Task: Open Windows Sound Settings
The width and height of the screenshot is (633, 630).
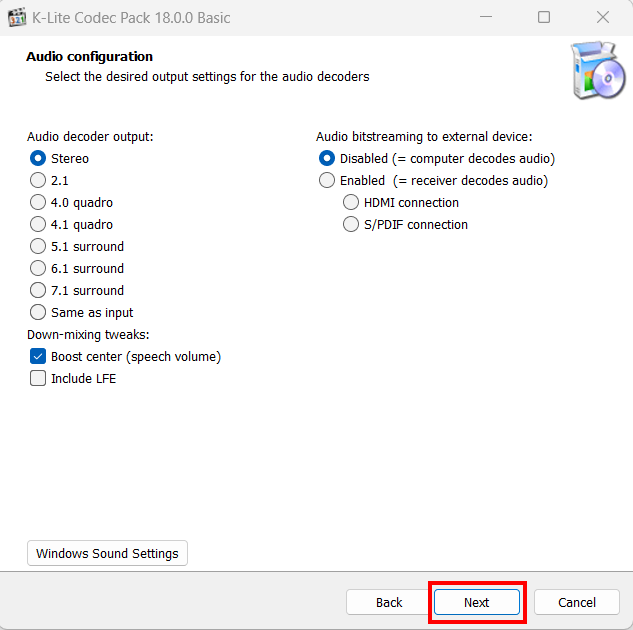Action: (107, 553)
